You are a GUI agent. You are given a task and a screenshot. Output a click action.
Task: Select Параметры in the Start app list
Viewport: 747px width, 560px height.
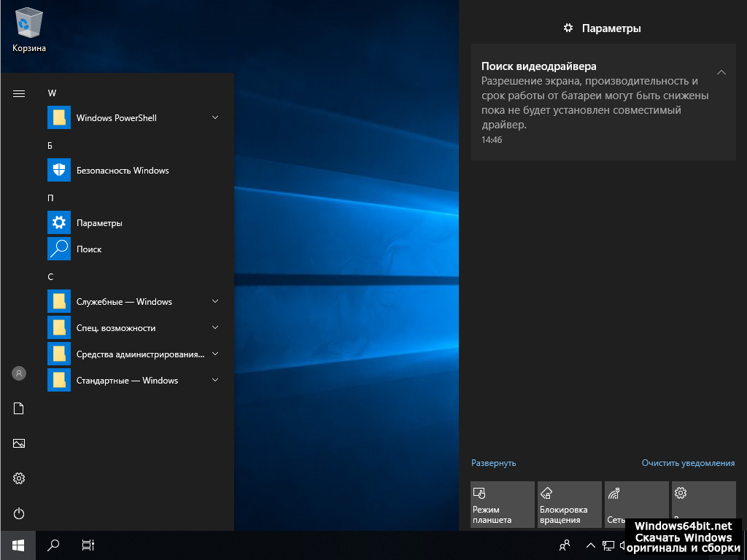[x=99, y=223]
